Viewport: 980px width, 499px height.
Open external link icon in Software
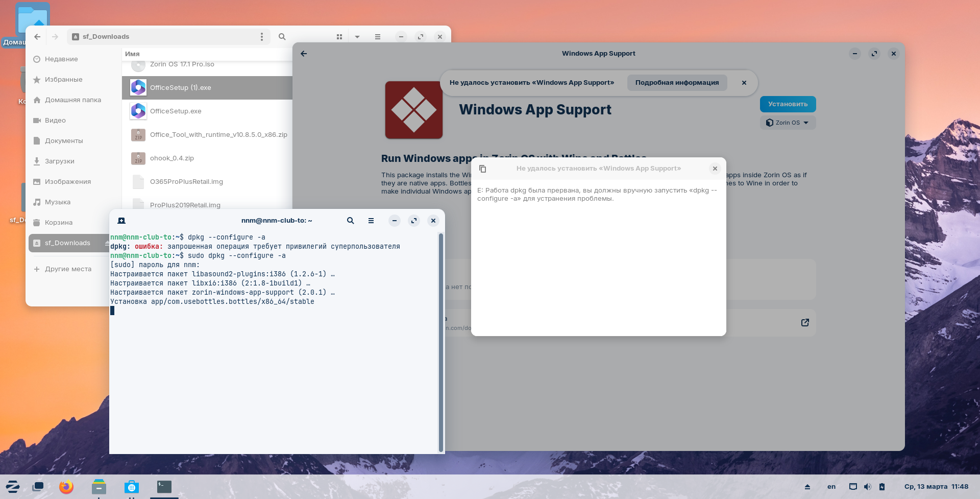point(805,323)
